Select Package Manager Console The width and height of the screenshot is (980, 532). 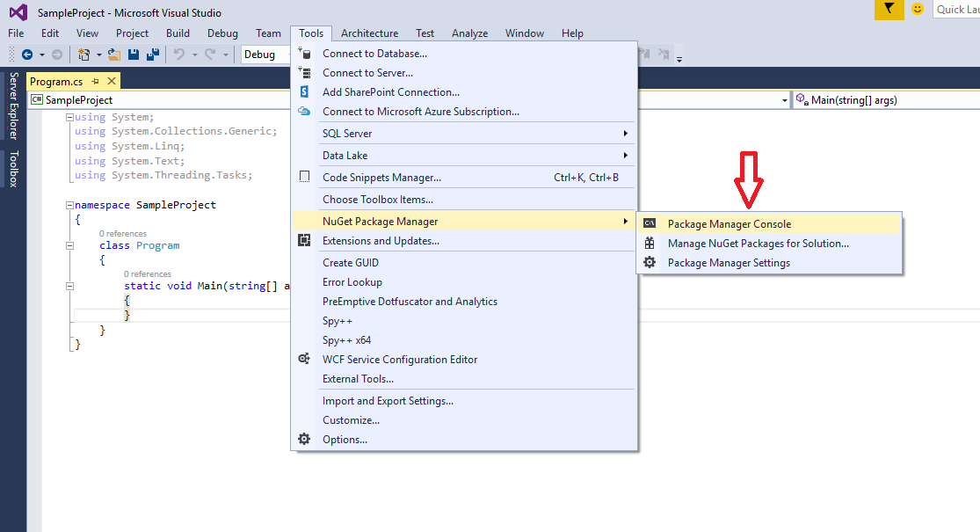[x=770, y=224]
